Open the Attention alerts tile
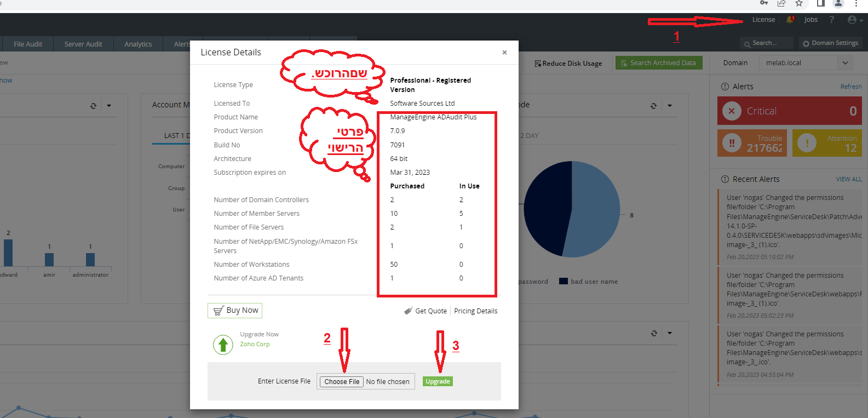 tap(826, 143)
